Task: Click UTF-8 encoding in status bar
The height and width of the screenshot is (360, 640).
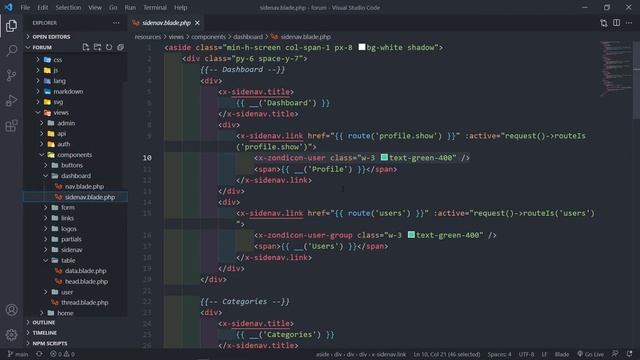Action: [526, 354]
